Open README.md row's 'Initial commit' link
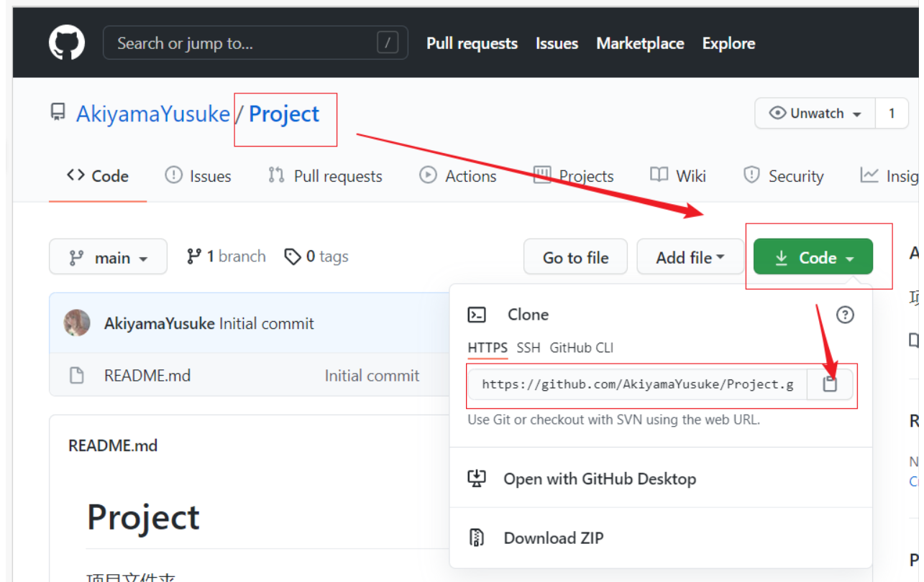Screen dimensions: 924x582 pyautogui.click(x=372, y=375)
